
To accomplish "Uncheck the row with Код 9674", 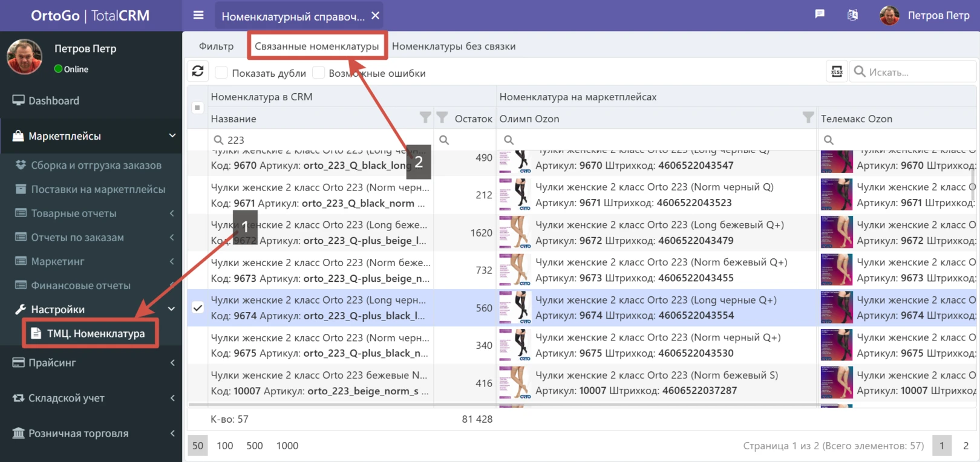I will pyautogui.click(x=198, y=308).
